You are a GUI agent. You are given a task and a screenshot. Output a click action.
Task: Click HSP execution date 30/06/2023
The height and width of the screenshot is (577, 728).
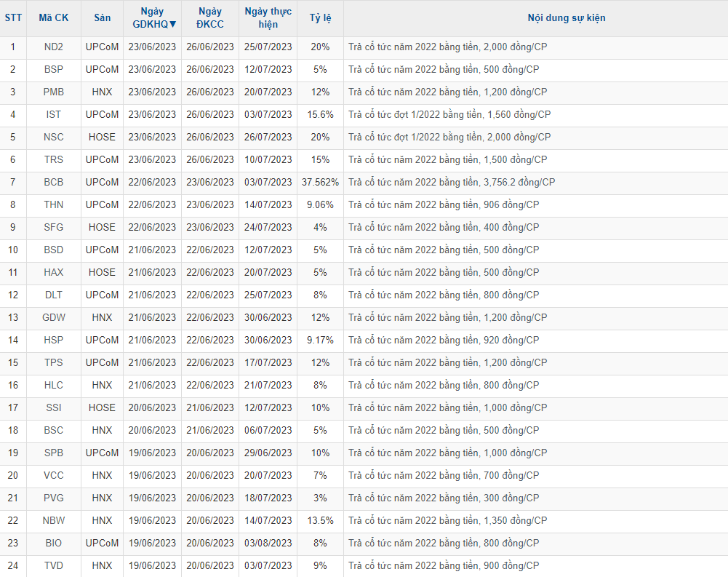tap(268, 340)
